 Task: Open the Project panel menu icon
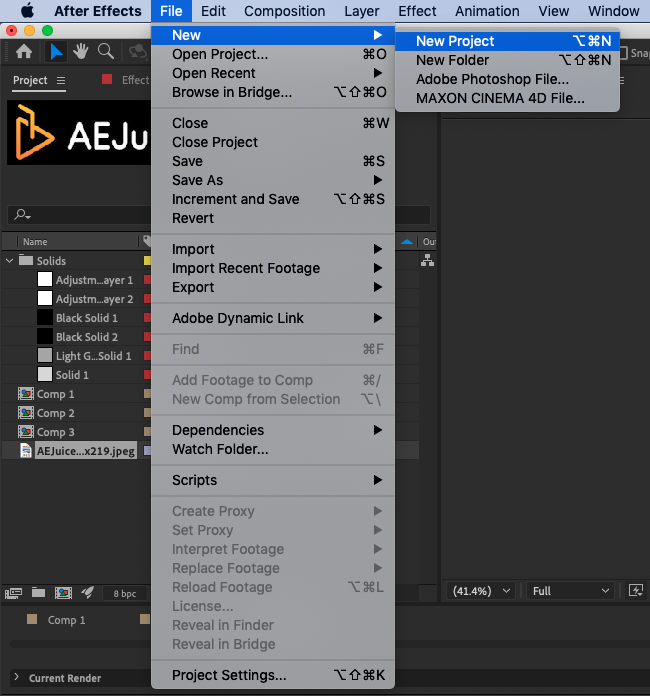[61, 80]
